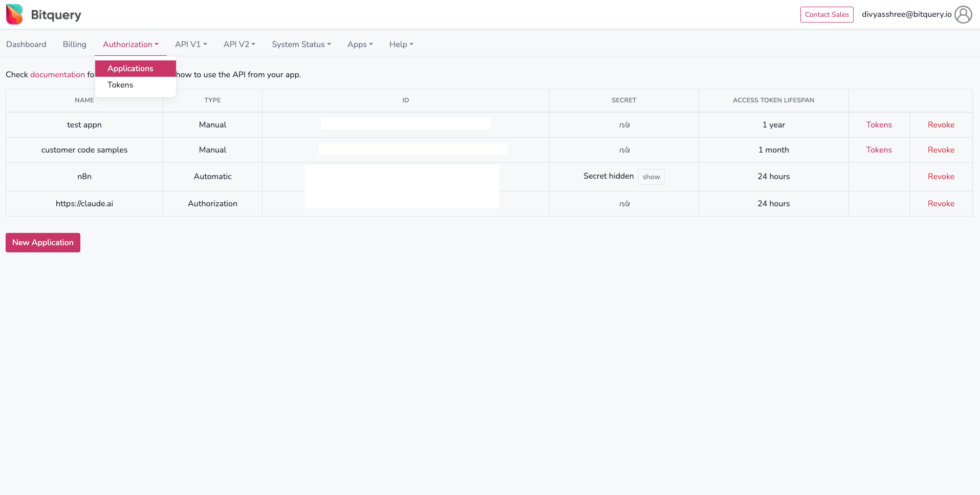Select the 'https://claude.ai' name cell
This screenshot has height=495, width=980.
(x=84, y=204)
